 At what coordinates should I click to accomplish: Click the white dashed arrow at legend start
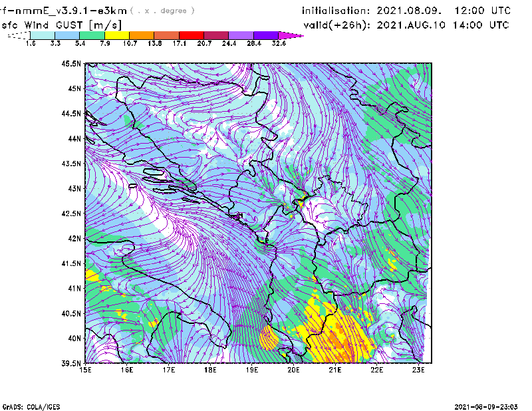[x=19, y=35]
